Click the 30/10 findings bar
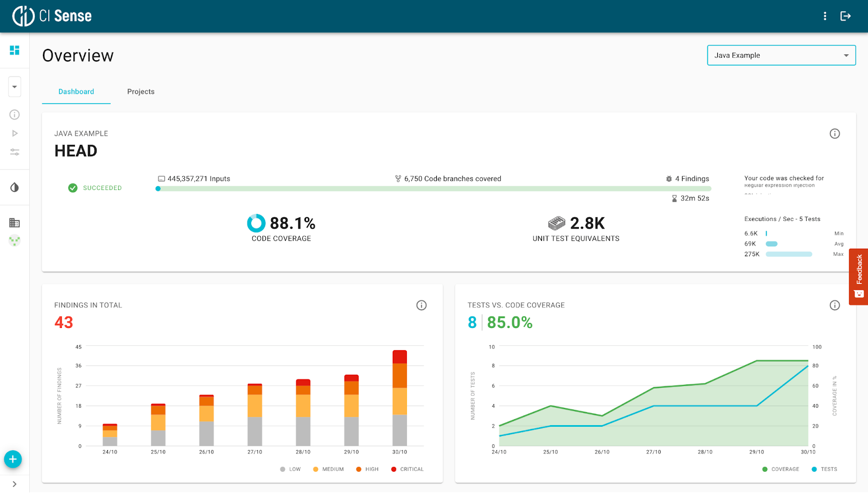Viewport: 868px width, 493px height. tap(400, 398)
